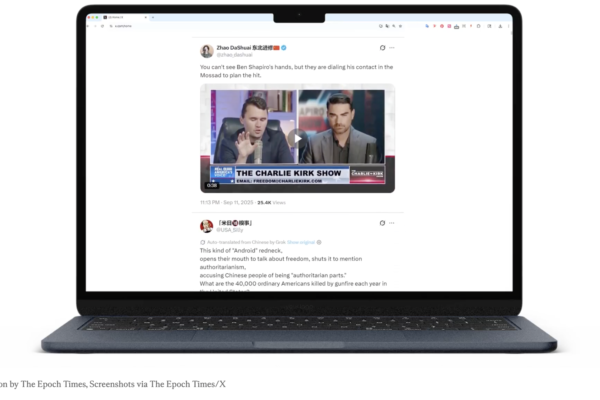Open three-dot menu on USA_Silly's post
Viewport: 600px width, 400px height.
click(393, 223)
